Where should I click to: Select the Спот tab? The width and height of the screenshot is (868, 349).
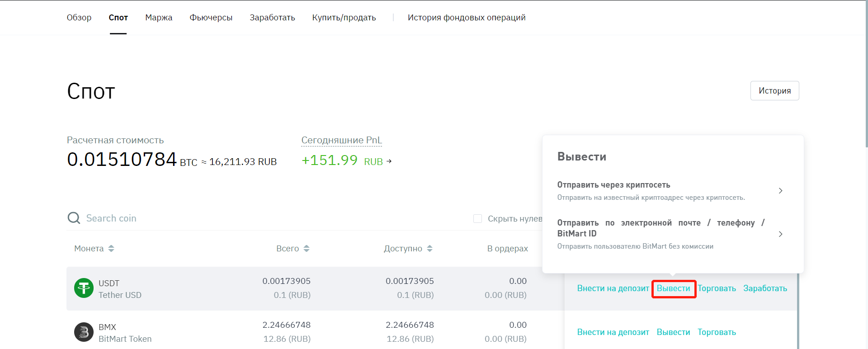(118, 18)
